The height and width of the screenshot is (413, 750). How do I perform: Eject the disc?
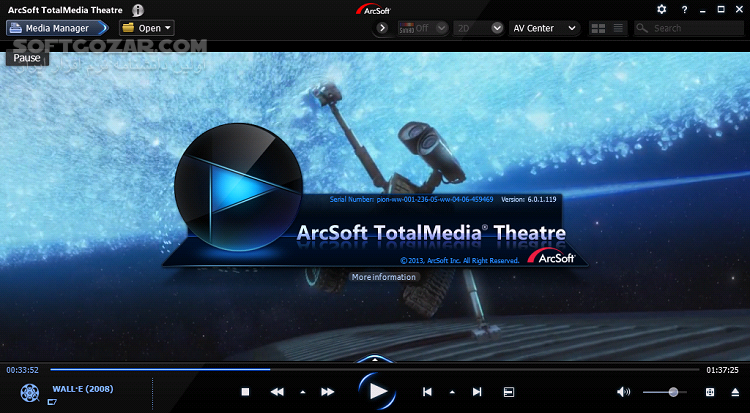(x=735, y=392)
